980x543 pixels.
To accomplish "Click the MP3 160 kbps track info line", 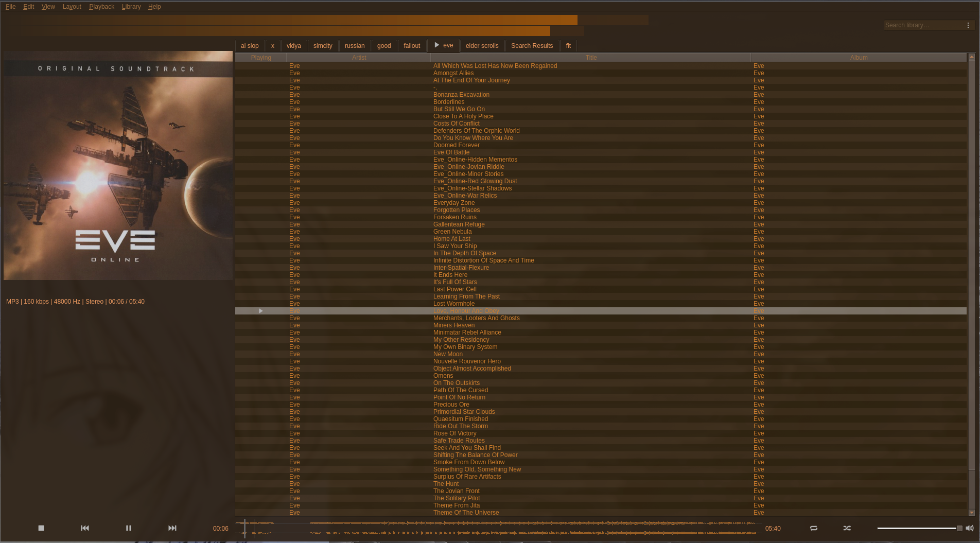I will click(x=75, y=302).
